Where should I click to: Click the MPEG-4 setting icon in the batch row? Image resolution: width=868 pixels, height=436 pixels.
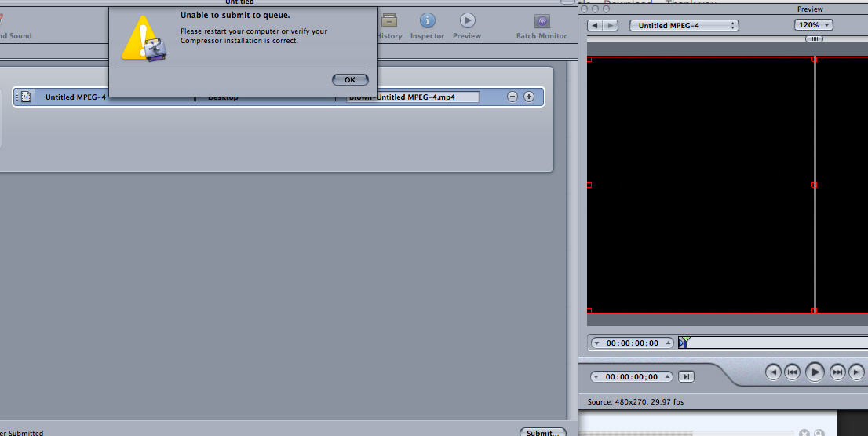(x=25, y=97)
